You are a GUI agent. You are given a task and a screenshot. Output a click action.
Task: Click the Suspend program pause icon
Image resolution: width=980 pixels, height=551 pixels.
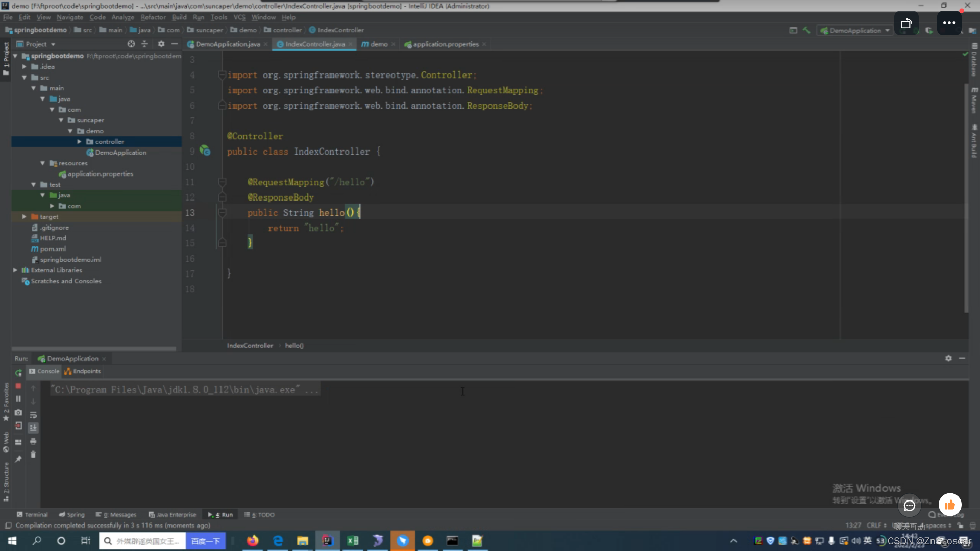19,399
